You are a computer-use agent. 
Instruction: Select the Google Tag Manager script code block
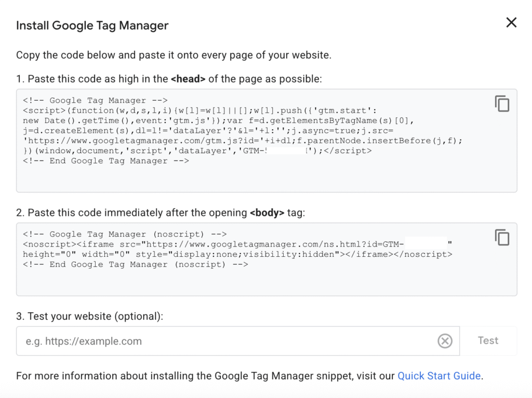tap(234, 130)
